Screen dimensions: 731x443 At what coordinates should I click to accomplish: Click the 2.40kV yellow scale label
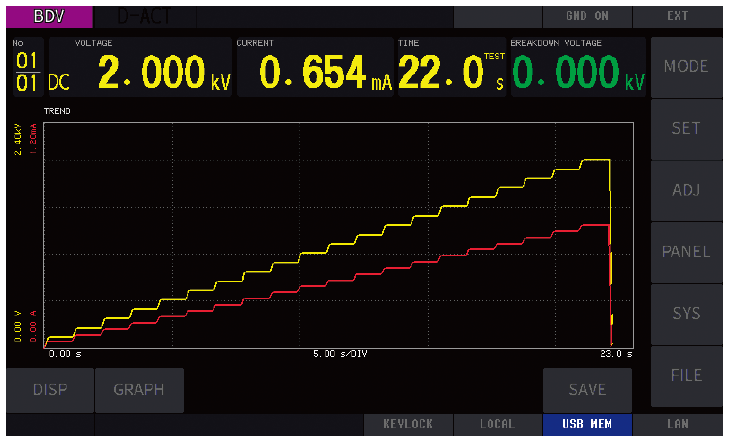coord(18,139)
